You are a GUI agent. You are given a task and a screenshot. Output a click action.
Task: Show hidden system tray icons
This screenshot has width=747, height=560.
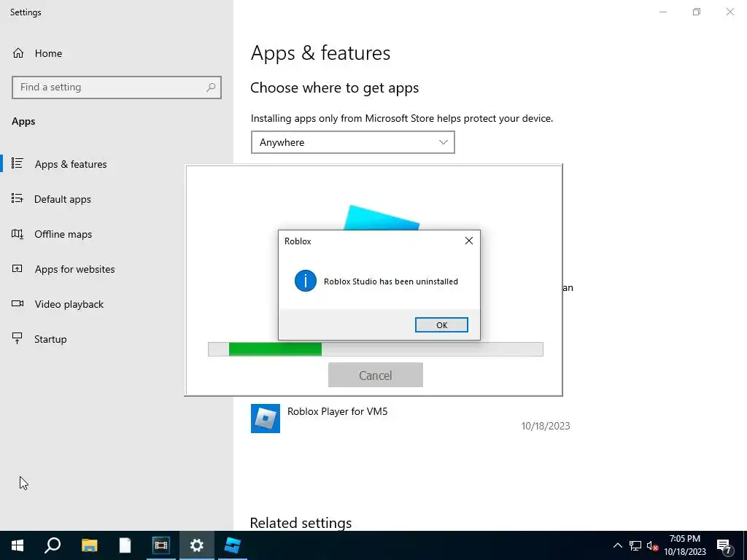(x=617, y=545)
